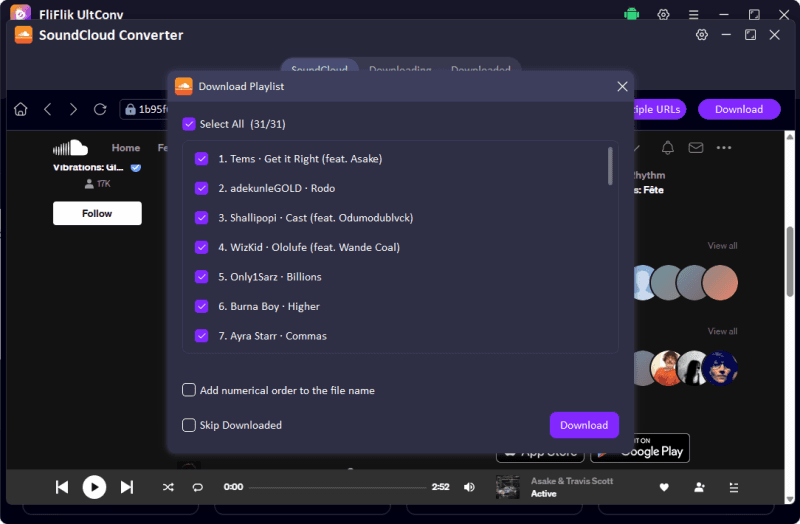
Task: Open SoundCloud notifications bell
Action: pyautogui.click(x=667, y=148)
